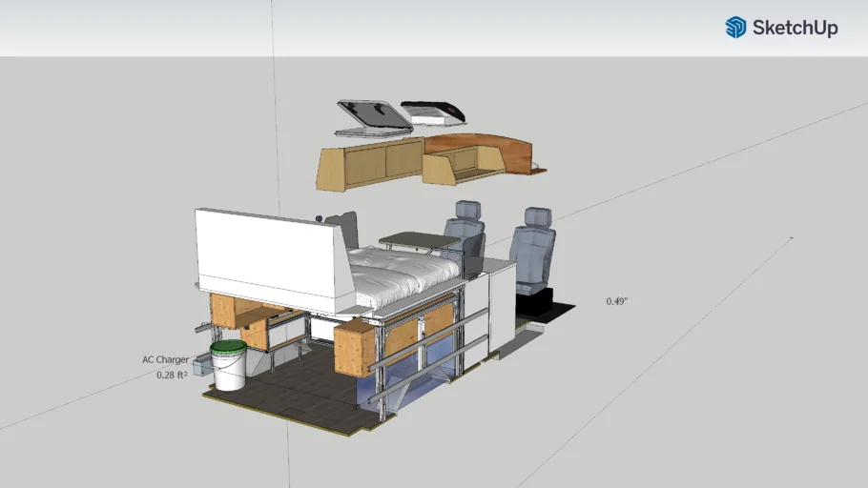Click the dark van floor panel
This screenshot has height=488, width=868.
point(286,391)
